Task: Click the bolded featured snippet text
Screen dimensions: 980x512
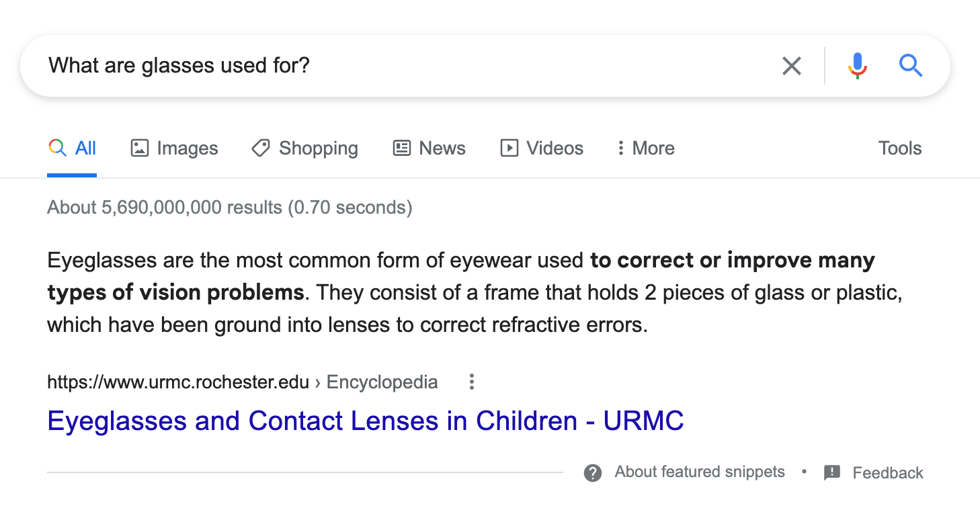Action: click(x=732, y=261)
